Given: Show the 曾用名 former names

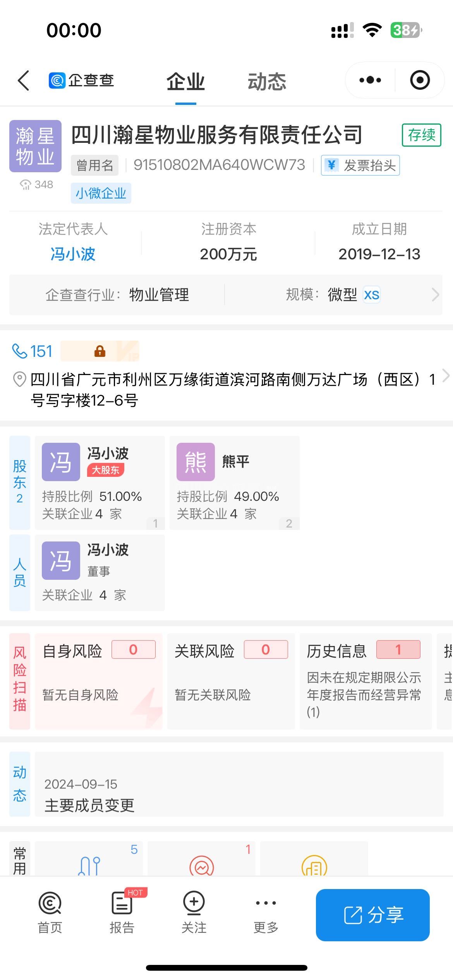Looking at the screenshot, I should point(95,166).
